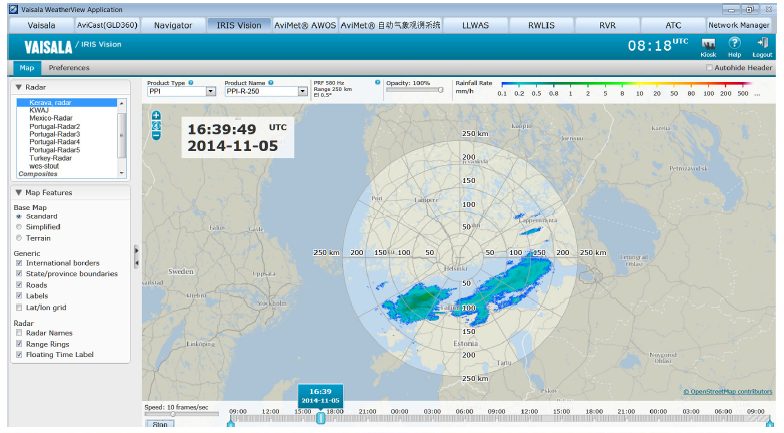This screenshot has height=433, width=784.
Task: Toggle the Range Rings checkbox
Action: click(x=20, y=343)
